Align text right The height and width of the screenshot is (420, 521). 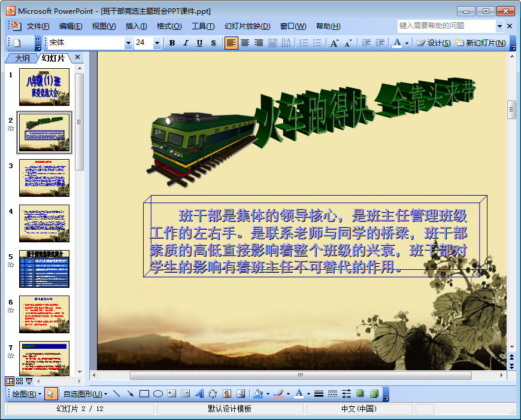(x=259, y=43)
